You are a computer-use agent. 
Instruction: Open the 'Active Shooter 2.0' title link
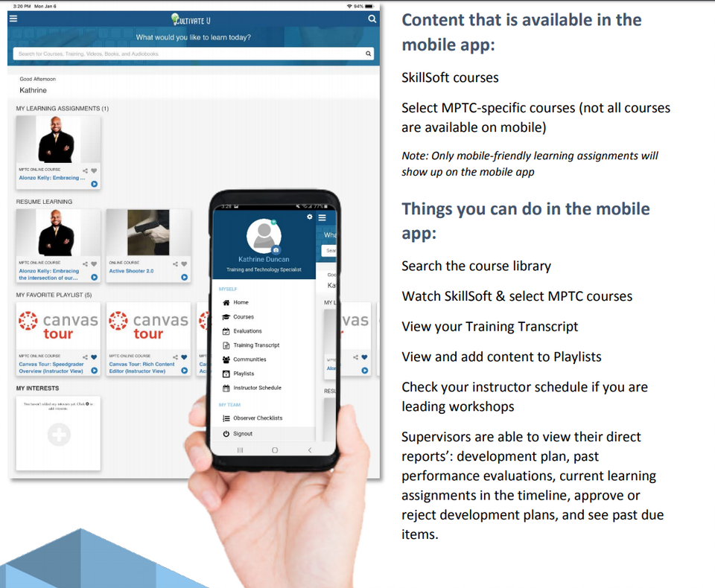[x=131, y=271]
